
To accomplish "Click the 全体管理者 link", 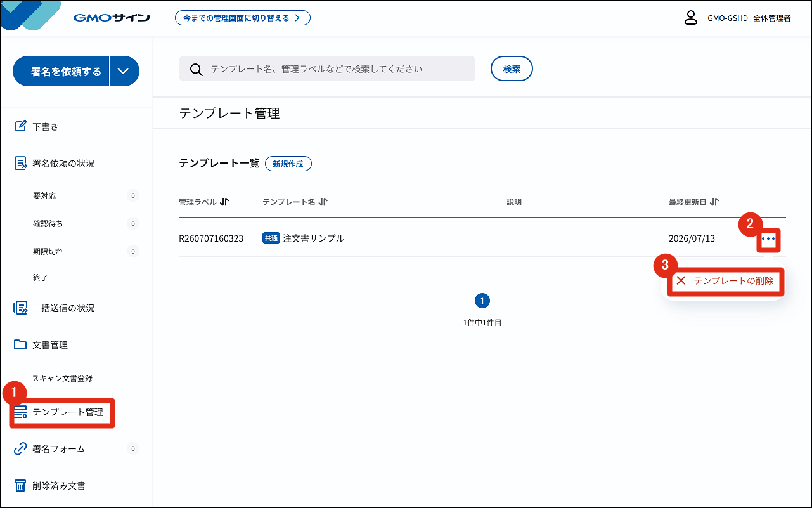I will (772, 18).
